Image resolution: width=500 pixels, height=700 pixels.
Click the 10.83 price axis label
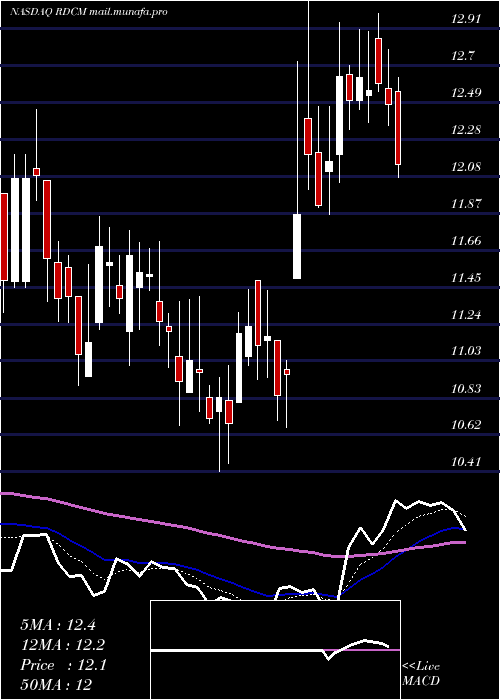[x=466, y=388]
